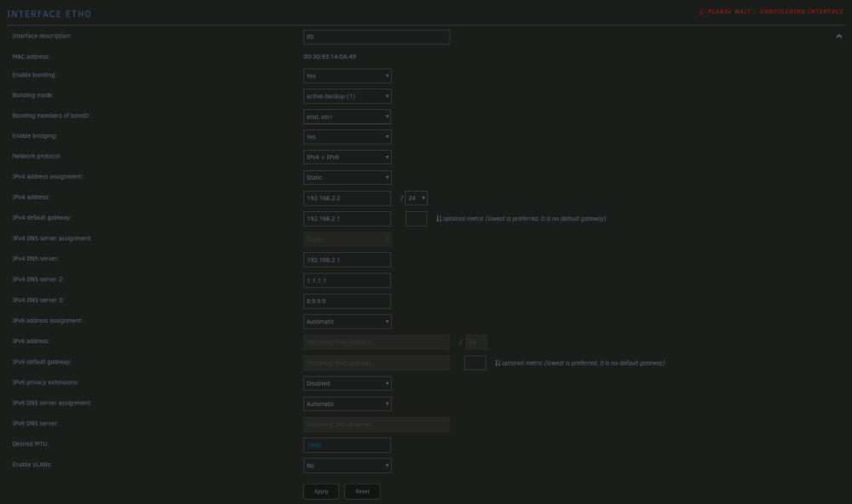
Task: Open the Enable VLANs dropdown
Action: (347, 466)
